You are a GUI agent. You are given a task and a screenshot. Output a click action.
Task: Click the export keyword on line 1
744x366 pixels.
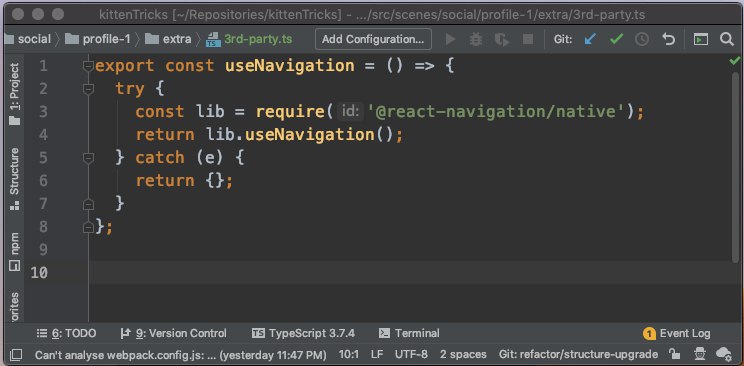(x=125, y=66)
